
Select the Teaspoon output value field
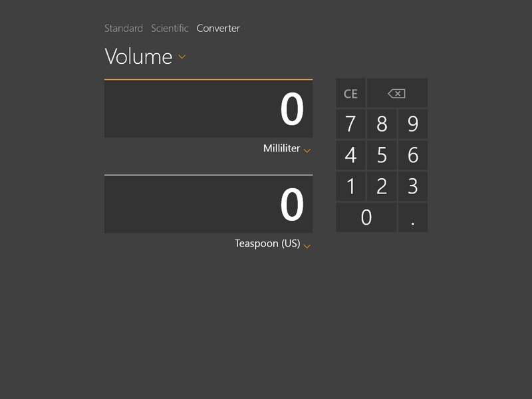pos(208,204)
